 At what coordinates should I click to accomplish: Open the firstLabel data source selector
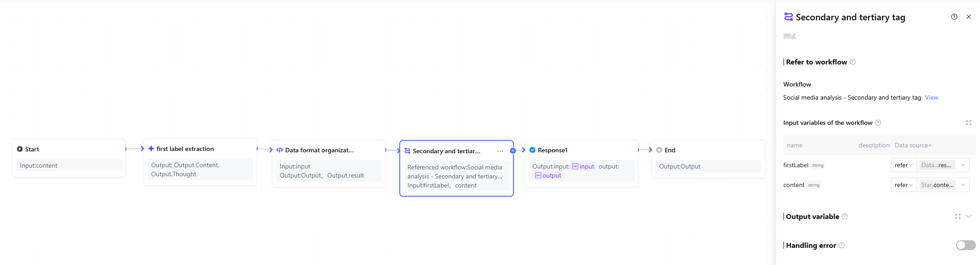tap(943, 165)
